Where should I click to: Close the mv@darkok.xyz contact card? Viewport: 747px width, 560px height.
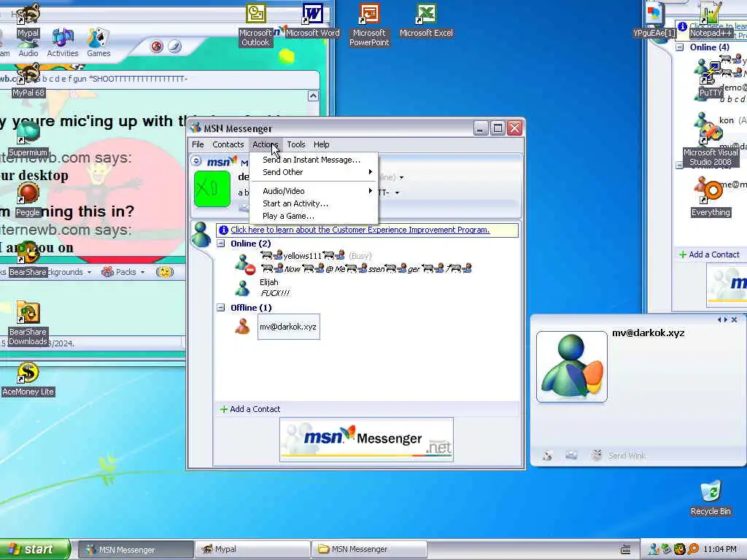click(734, 319)
